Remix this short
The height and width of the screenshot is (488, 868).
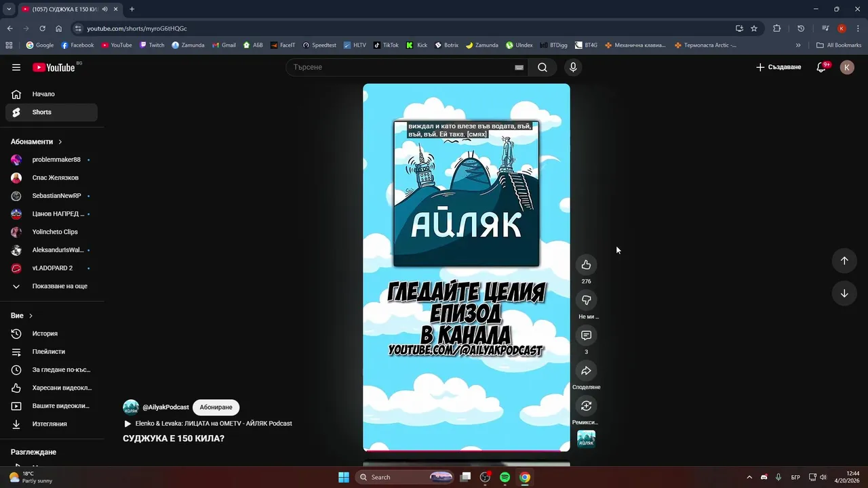586,406
